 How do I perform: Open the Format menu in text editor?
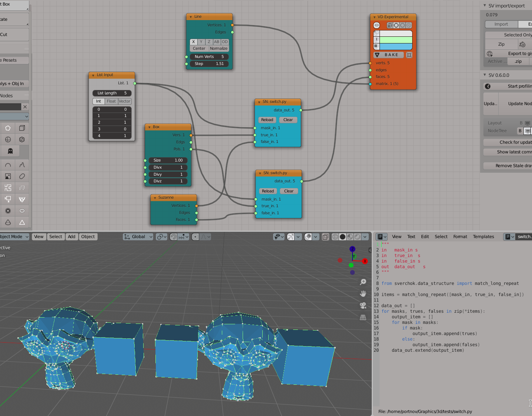(x=460, y=237)
